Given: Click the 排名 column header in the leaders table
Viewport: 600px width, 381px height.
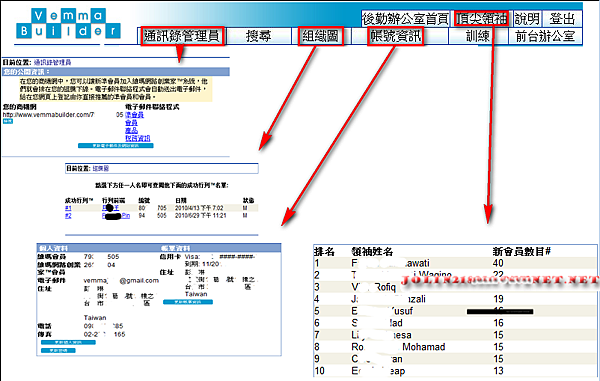Looking at the screenshot, I should (x=324, y=252).
